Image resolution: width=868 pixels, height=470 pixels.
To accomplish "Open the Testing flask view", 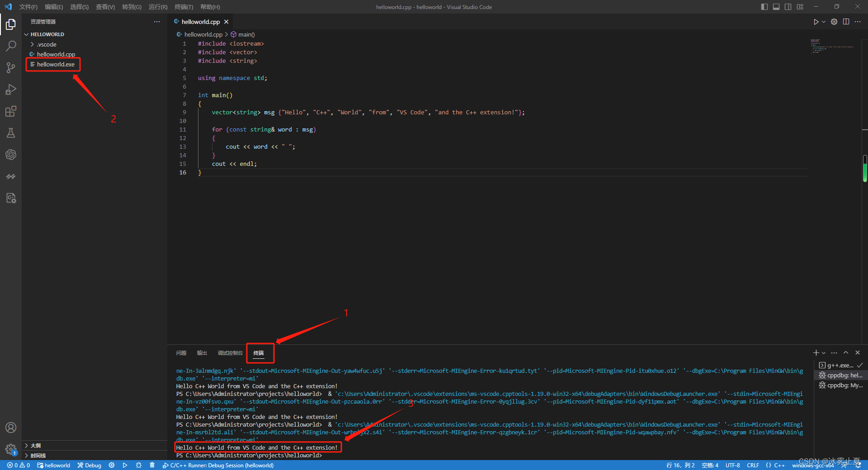I will pyautogui.click(x=11, y=133).
